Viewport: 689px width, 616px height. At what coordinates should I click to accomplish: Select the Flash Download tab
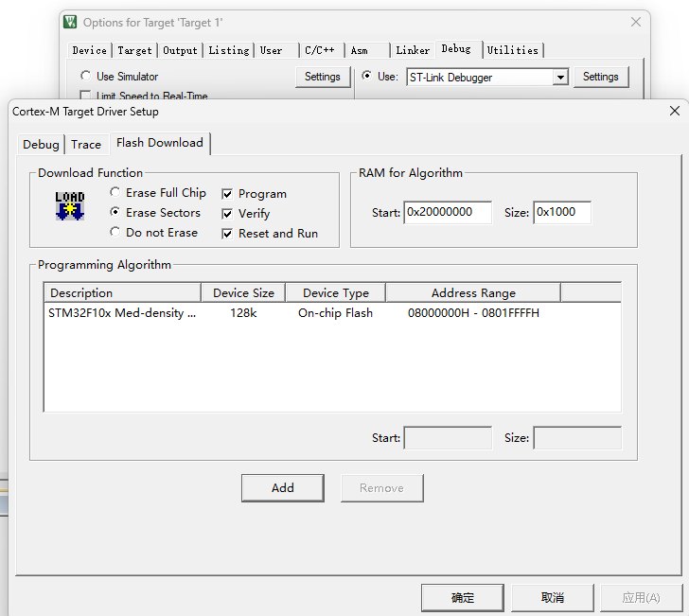pos(160,143)
